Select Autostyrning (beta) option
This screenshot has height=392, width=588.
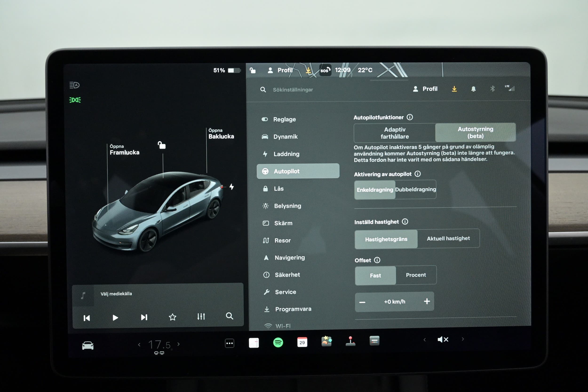coord(475,132)
